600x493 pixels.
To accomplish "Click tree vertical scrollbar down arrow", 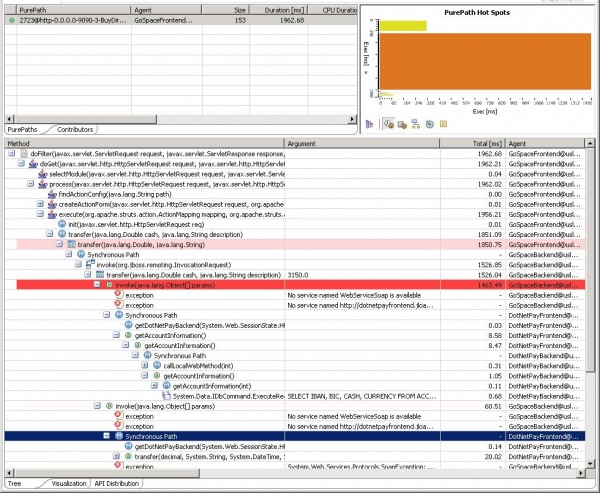I will pyautogui.click(x=590, y=464).
